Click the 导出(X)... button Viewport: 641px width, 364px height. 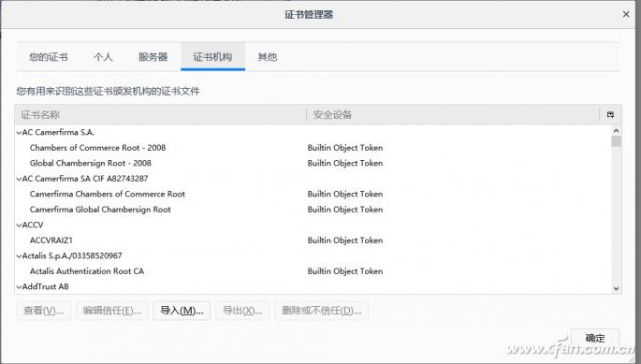pos(242,311)
